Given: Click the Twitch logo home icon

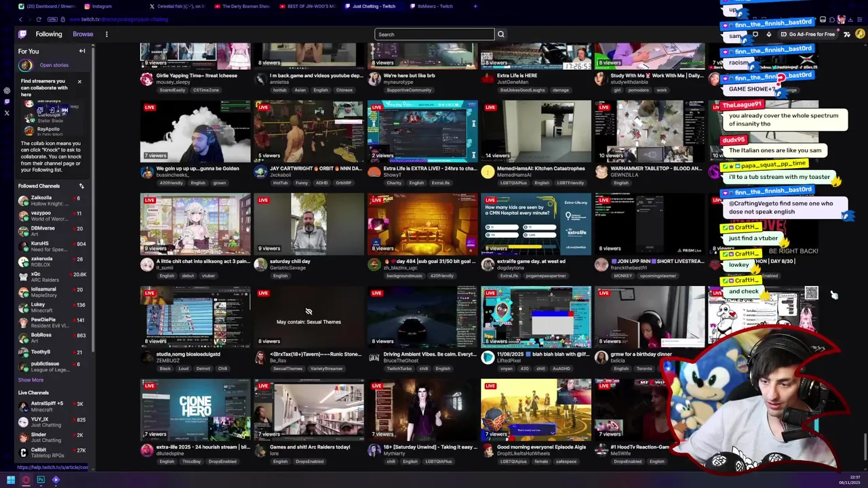Looking at the screenshot, I should click(x=23, y=34).
